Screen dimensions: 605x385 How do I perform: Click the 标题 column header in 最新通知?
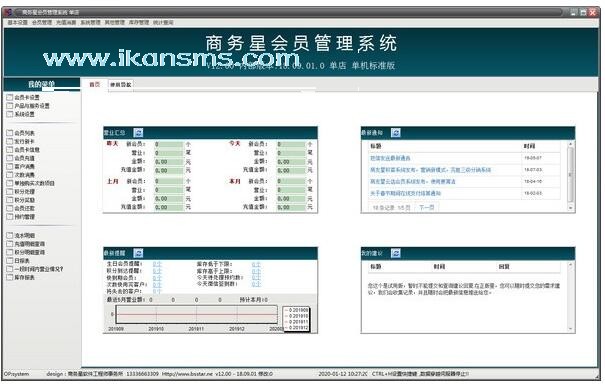[375, 146]
